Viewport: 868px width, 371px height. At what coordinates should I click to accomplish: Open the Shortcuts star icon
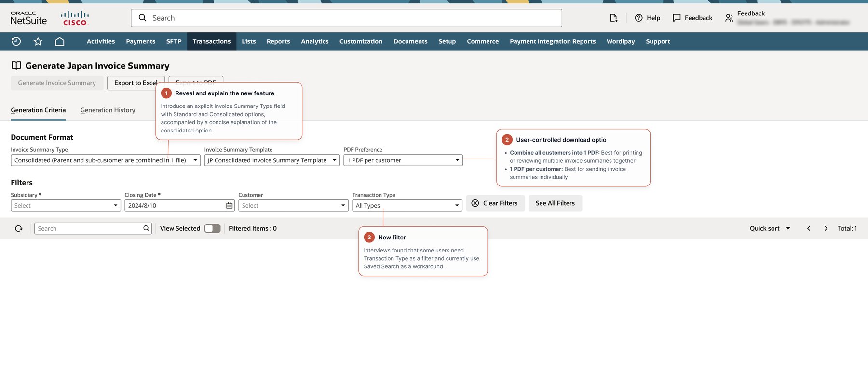[38, 41]
